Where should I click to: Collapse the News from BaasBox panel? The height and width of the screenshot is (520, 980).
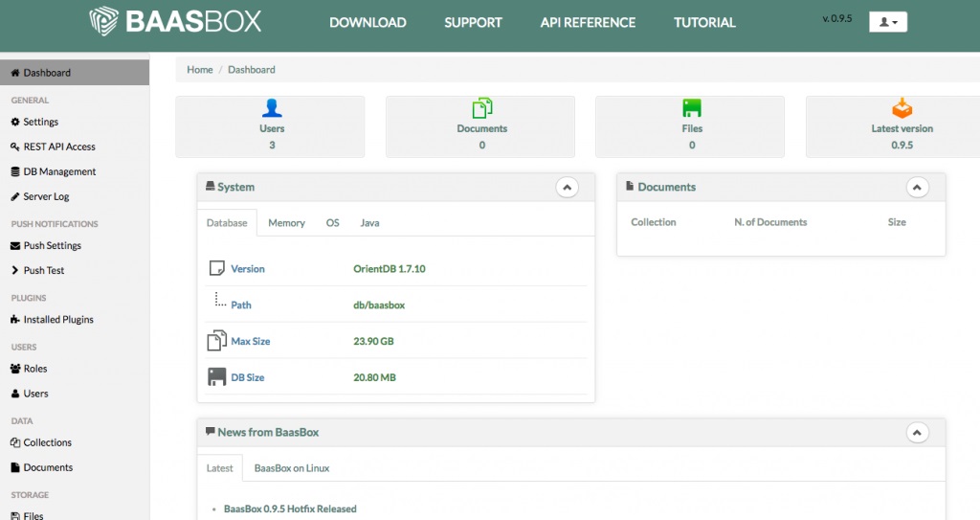917,433
